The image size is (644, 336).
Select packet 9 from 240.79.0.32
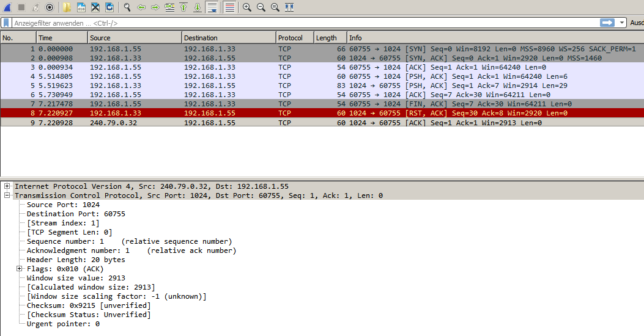point(322,123)
